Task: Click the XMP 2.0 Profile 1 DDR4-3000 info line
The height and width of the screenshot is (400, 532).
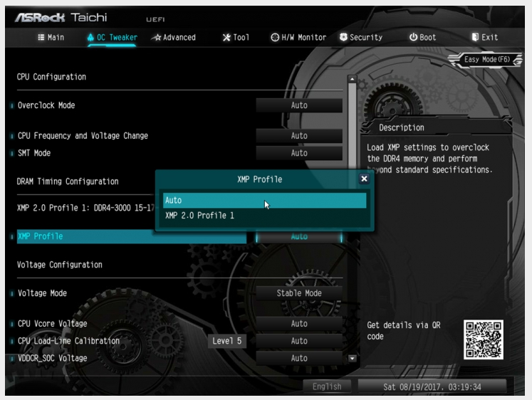Action: 86,208
